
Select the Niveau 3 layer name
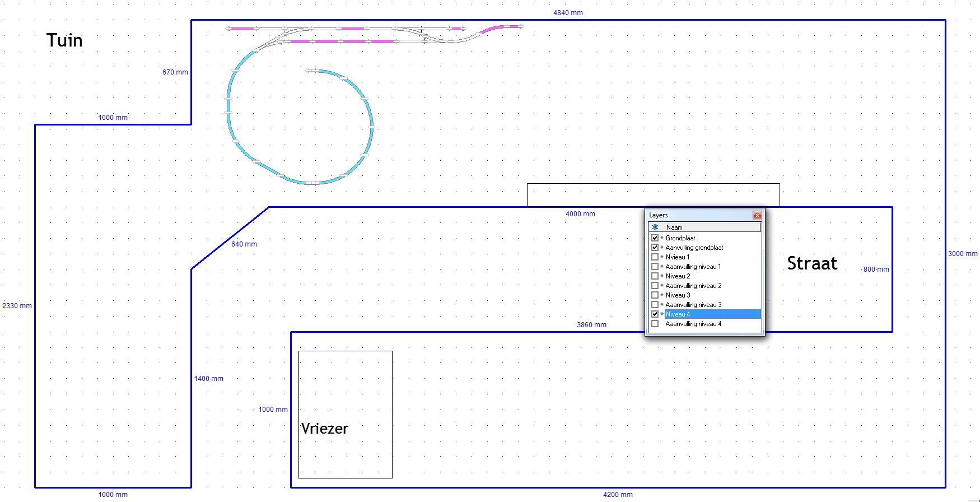coord(678,295)
